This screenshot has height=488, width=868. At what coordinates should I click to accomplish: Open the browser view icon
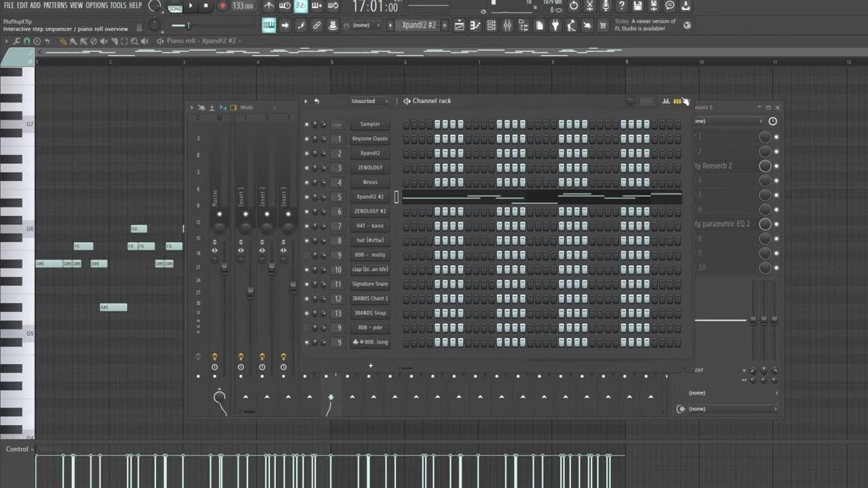coord(523,26)
